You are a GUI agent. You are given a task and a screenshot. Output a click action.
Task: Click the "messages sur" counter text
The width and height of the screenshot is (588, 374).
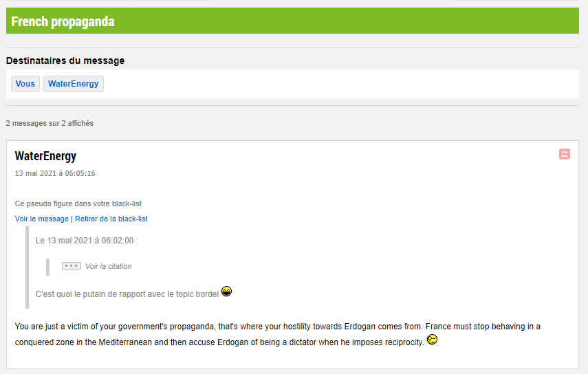[x=35, y=123]
